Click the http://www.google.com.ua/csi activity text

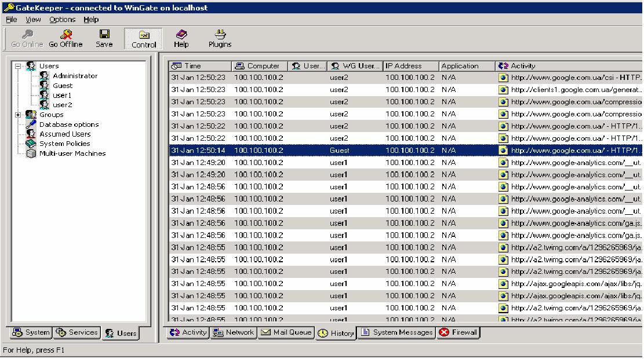coord(576,78)
